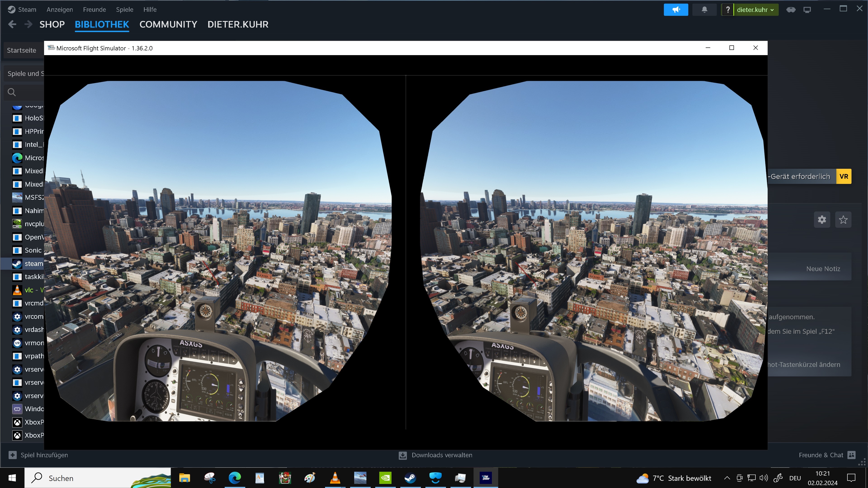
Task: Open Mixed Reality Portal taskbar icon
Action: pyautogui.click(x=435, y=478)
